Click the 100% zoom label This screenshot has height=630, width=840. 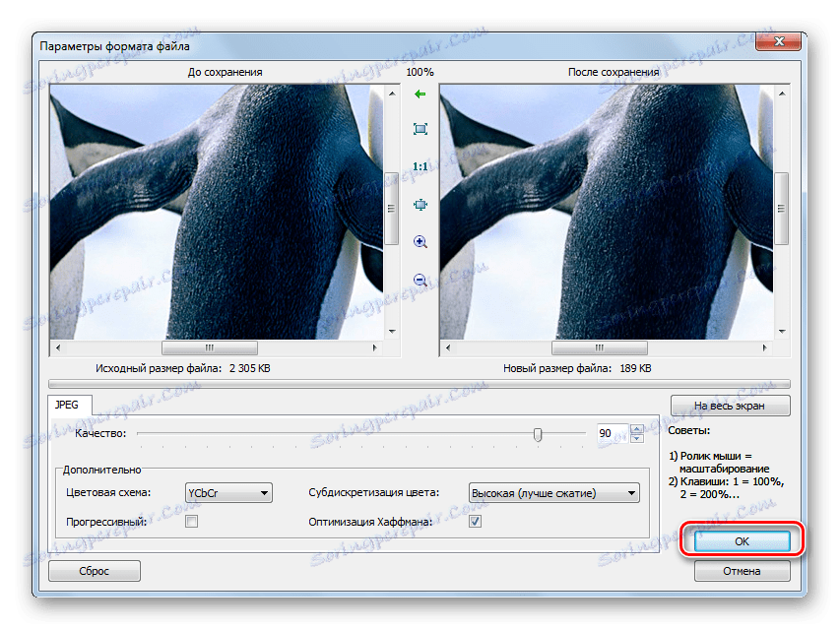pyautogui.click(x=420, y=72)
